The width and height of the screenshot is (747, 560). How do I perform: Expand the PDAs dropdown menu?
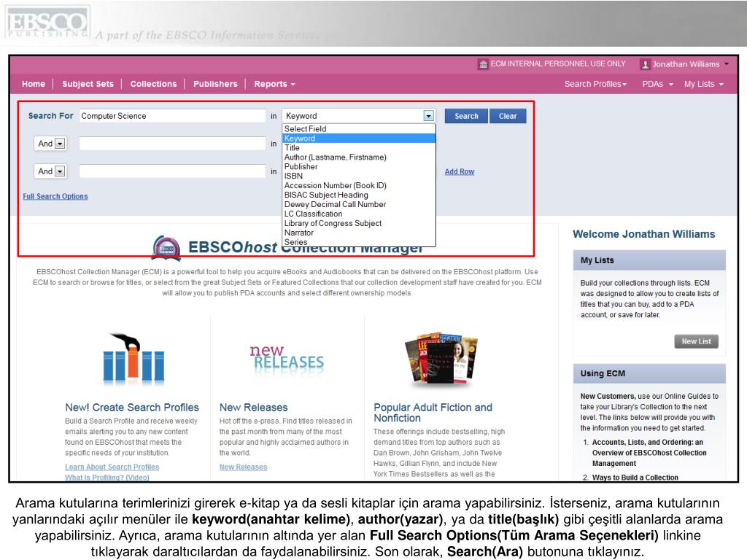[657, 84]
